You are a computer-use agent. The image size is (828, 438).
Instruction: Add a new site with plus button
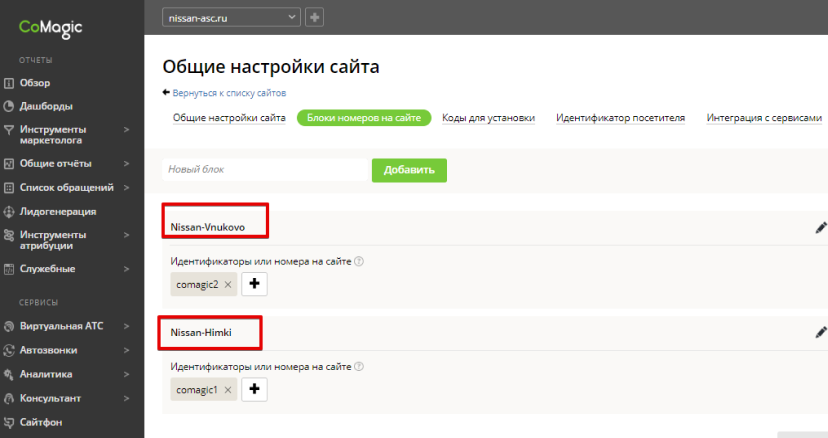314,17
